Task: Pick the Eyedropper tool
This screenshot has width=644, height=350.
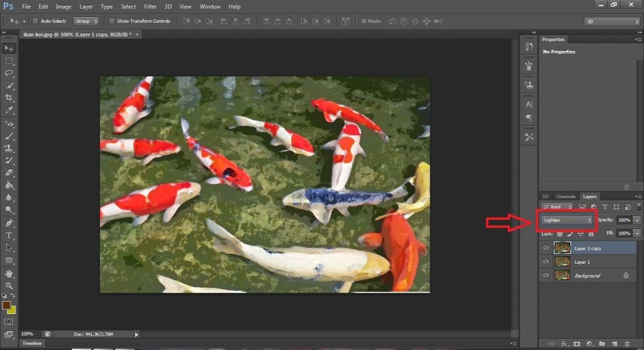Action: point(9,110)
